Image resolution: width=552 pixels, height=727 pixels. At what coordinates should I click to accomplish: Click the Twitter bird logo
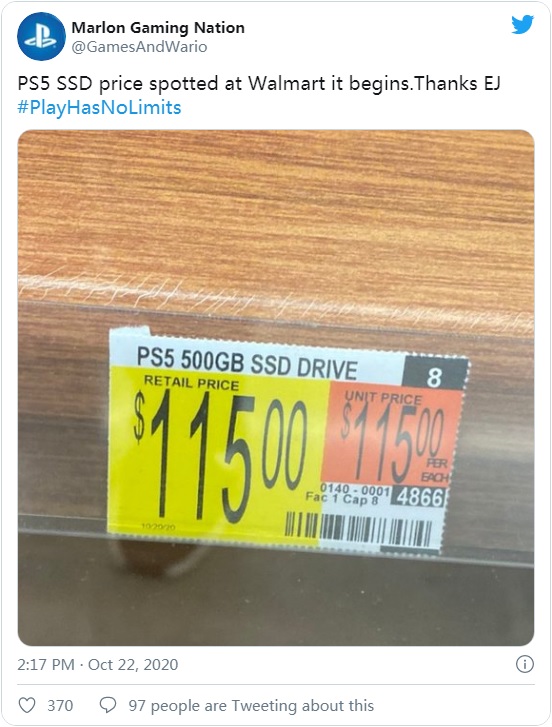[x=522, y=25]
